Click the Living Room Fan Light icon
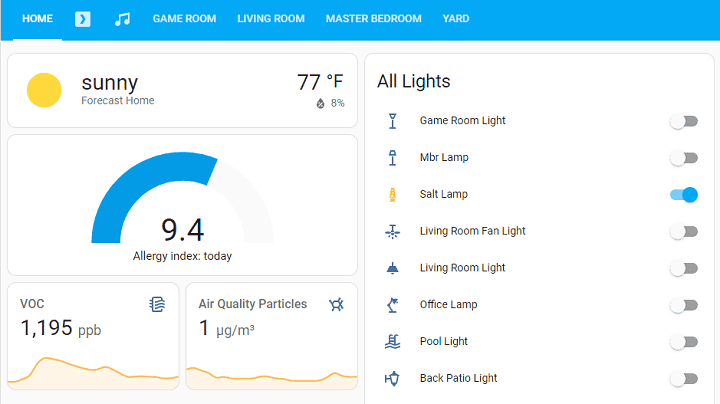The image size is (720, 404). pyautogui.click(x=392, y=231)
